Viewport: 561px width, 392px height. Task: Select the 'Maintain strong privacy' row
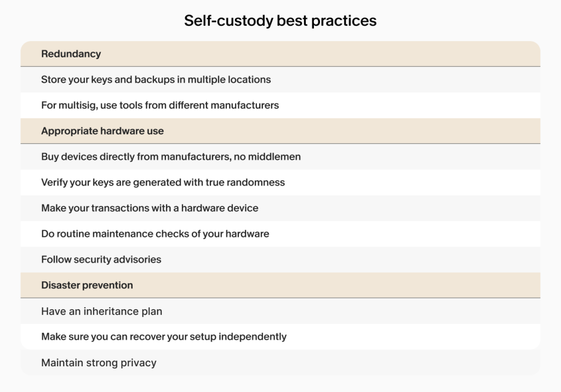click(x=280, y=362)
